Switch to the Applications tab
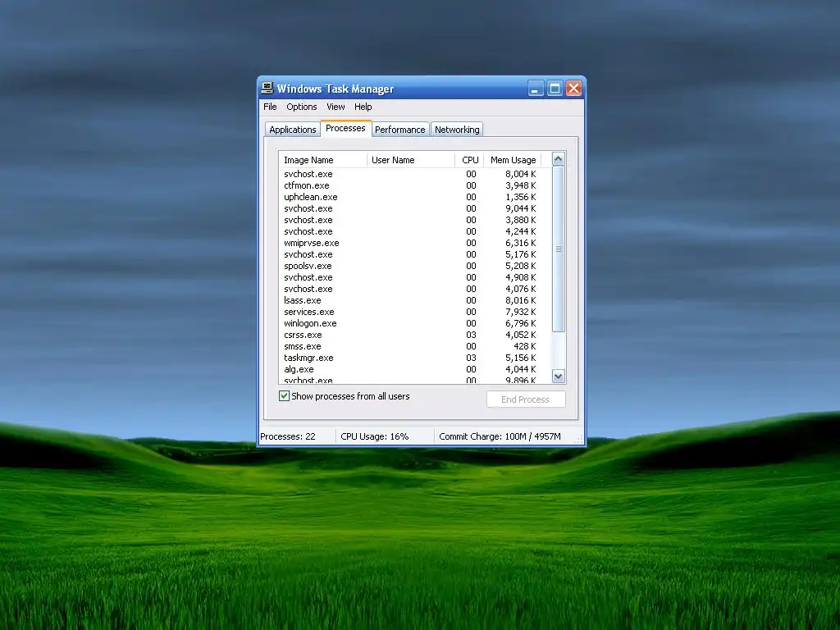The image size is (840, 630). coord(293,130)
